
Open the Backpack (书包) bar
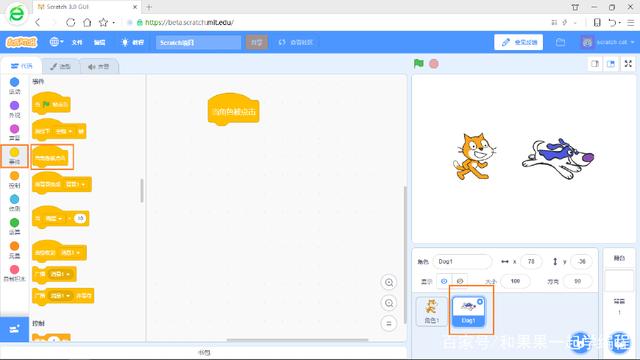pyautogui.click(x=204, y=353)
